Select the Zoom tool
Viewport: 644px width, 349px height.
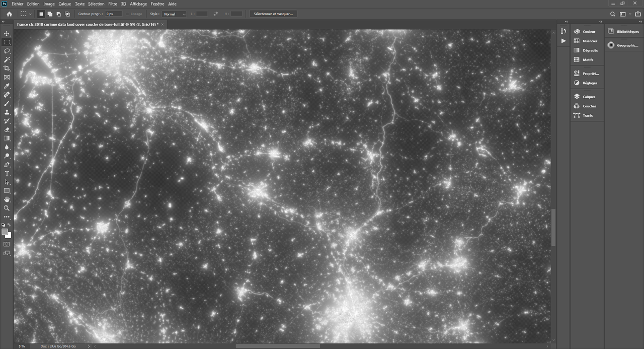7,208
